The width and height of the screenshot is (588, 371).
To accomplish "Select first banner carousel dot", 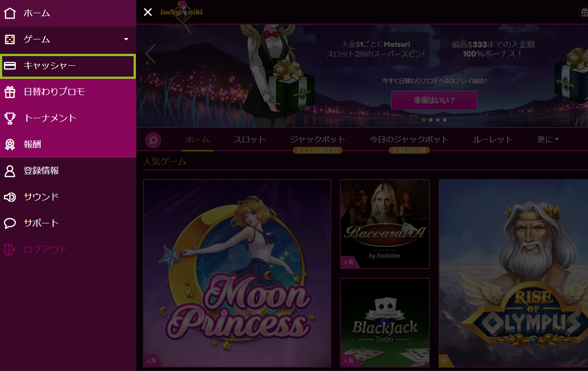I will 424,120.
